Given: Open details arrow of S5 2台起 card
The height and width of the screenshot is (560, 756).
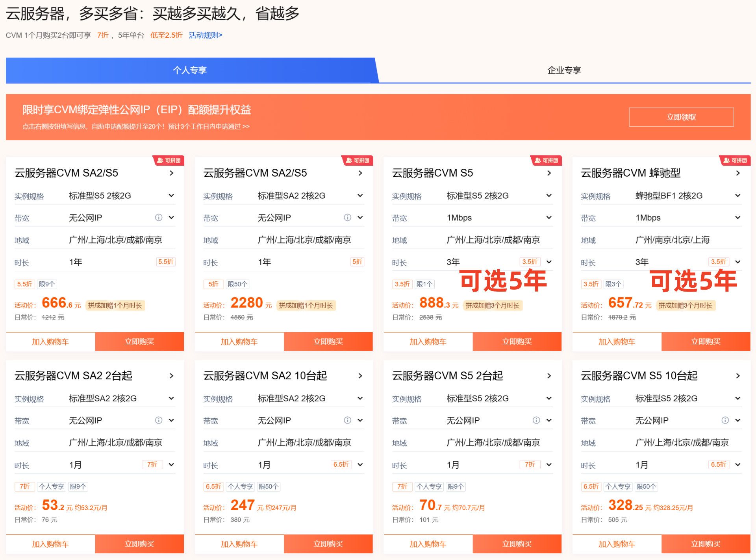Looking at the screenshot, I should (549, 375).
